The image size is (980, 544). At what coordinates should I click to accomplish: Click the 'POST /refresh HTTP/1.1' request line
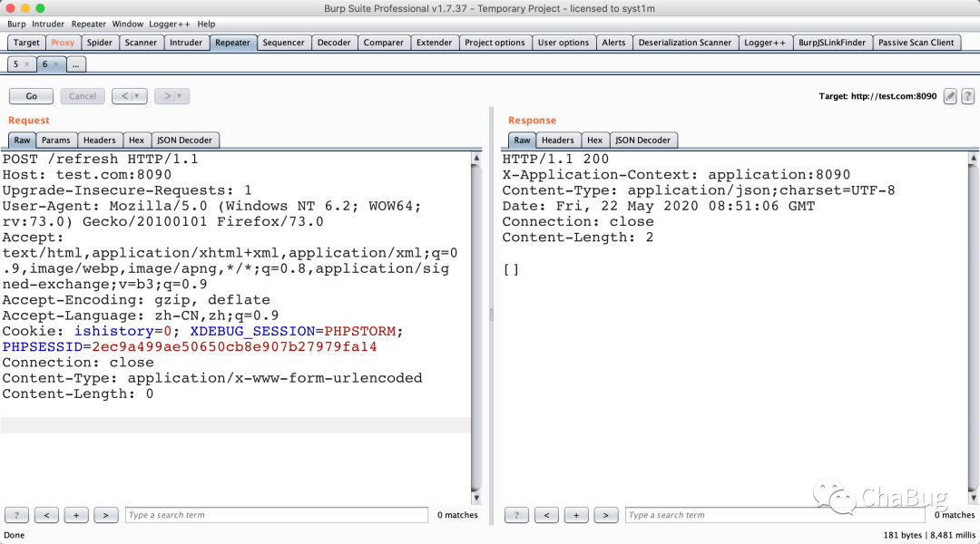click(x=101, y=160)
